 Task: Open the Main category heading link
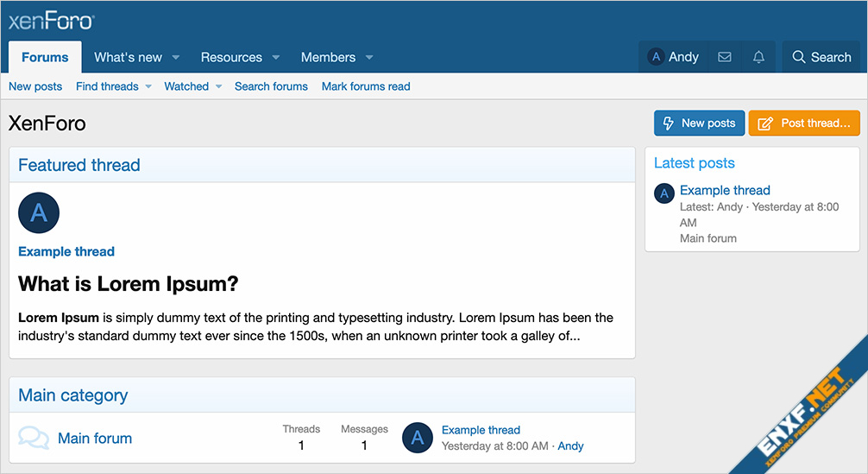(x=72, y=395)
